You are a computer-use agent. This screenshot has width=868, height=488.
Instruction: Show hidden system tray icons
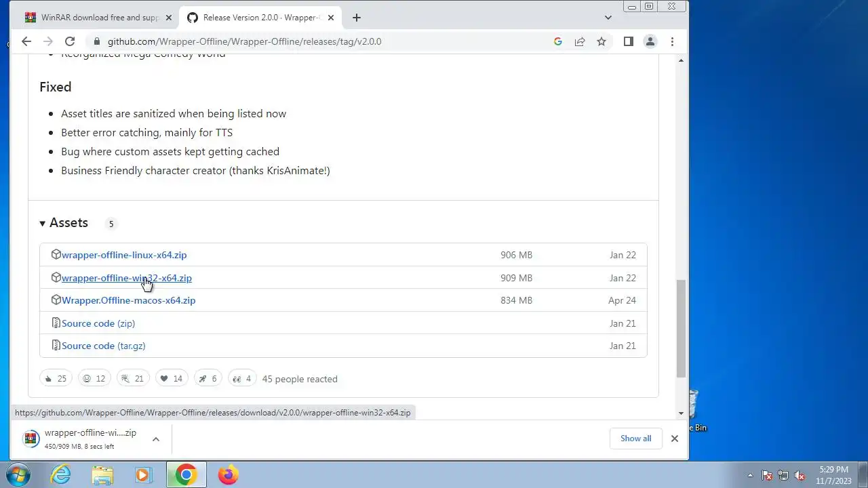point(750,475)
